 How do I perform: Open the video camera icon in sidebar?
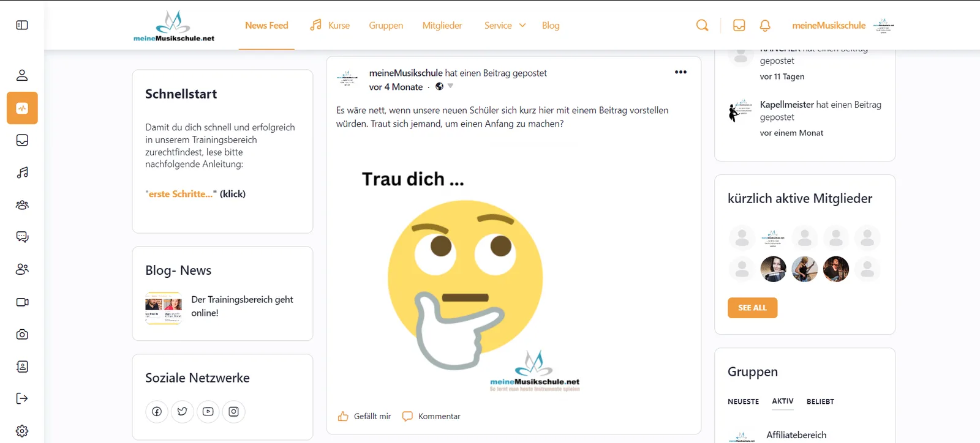[22, 302]
